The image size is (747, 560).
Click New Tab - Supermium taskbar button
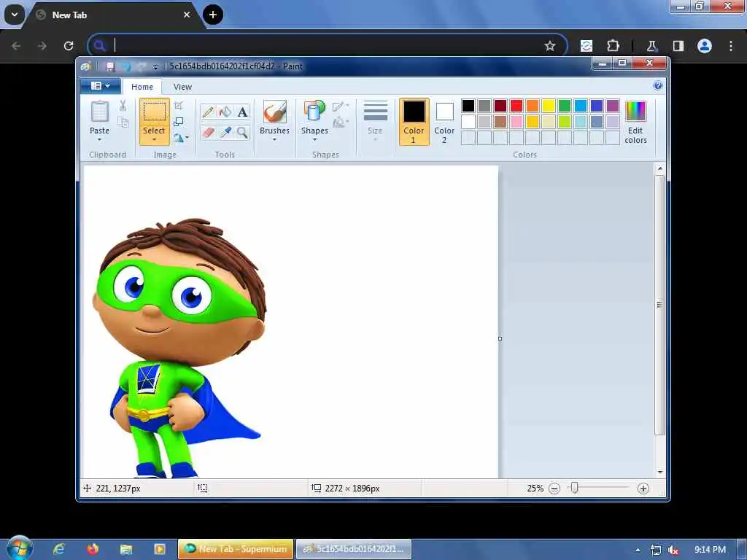(236, 549)
